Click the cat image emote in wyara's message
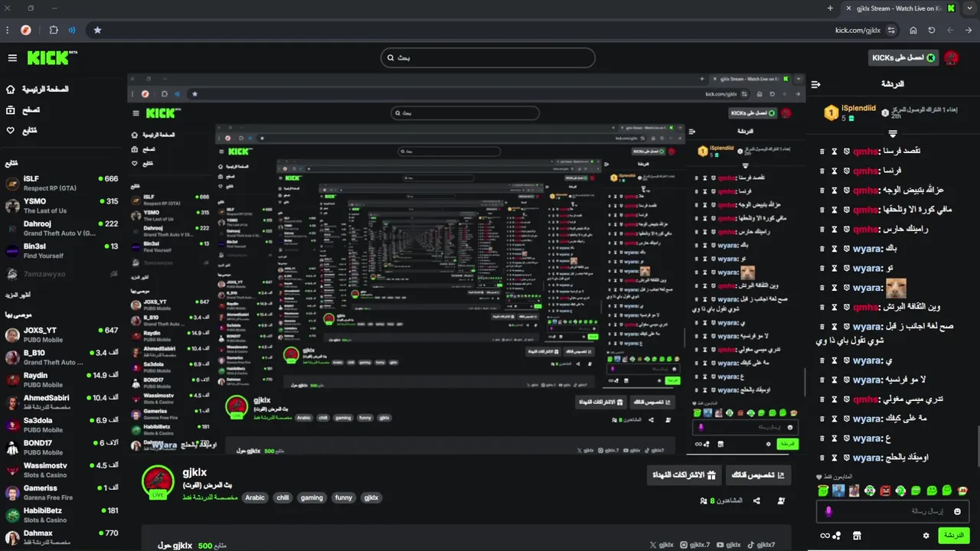This screenshot has height=551, width=980. point(896,288)
